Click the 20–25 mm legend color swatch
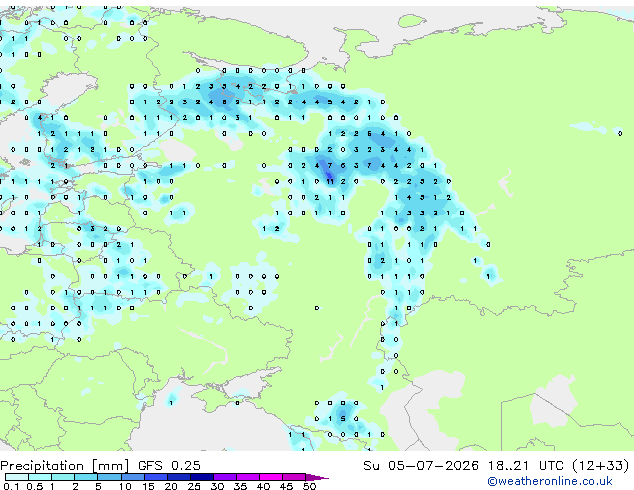This screenshot has height=490, width=634. click(x=179, y=477)
